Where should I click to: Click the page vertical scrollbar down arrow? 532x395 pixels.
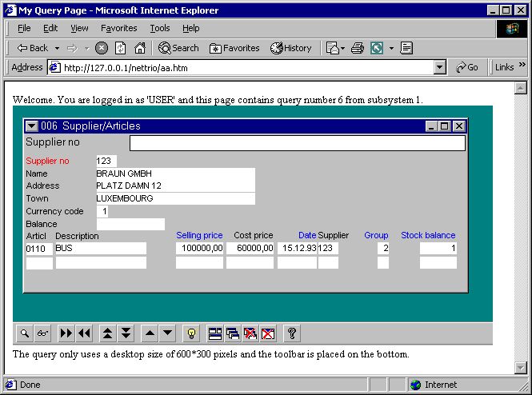point(521,367)
